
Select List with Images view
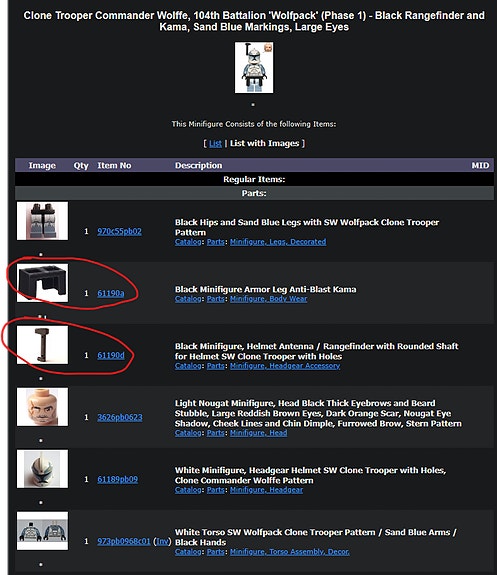264,143
